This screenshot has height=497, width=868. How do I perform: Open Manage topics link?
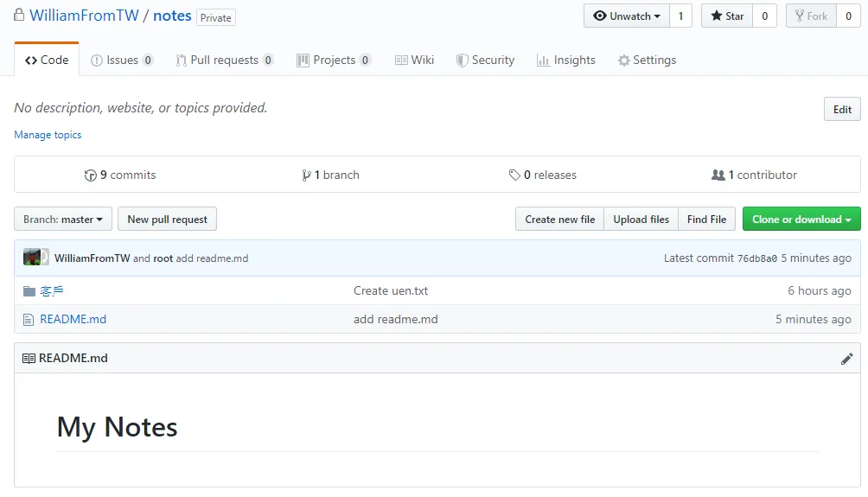point(48,135)
